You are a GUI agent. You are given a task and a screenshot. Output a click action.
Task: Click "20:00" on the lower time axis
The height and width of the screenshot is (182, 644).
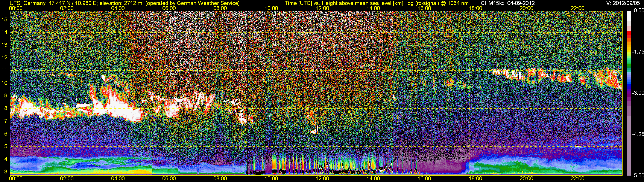point(527,179)
